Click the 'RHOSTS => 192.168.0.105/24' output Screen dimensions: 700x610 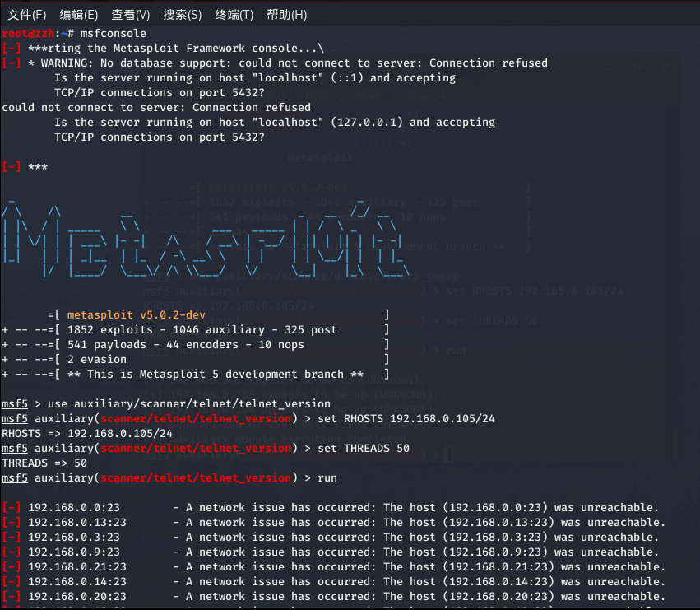(x=87, y=434)
